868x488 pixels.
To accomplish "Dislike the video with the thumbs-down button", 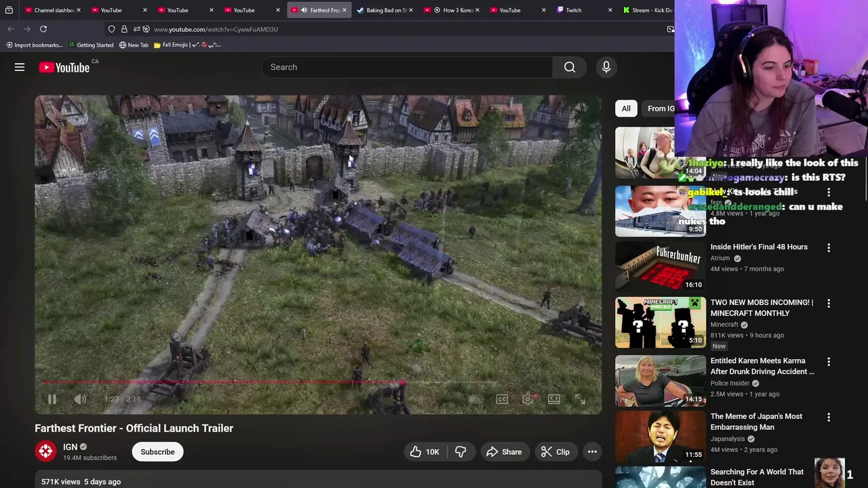I will [x=460, y=452].
